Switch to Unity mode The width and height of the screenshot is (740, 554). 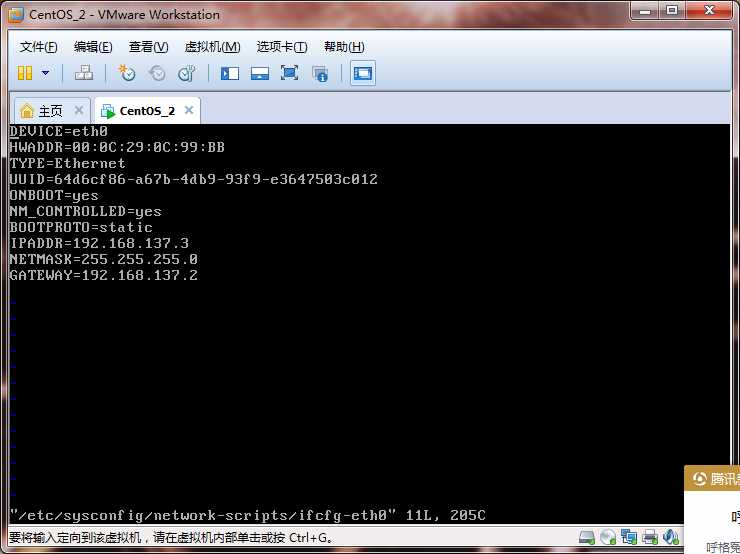pyautogui.click(x=320, y=74)
